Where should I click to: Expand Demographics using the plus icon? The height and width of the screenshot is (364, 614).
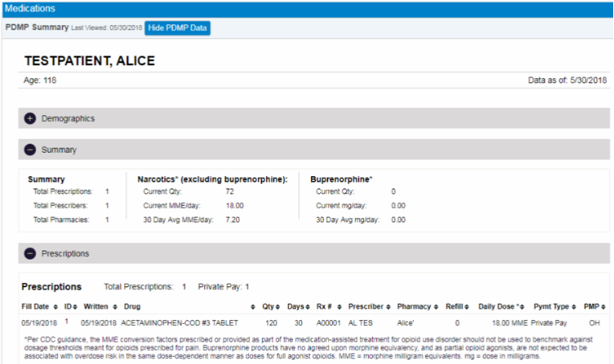click(30, 118)
